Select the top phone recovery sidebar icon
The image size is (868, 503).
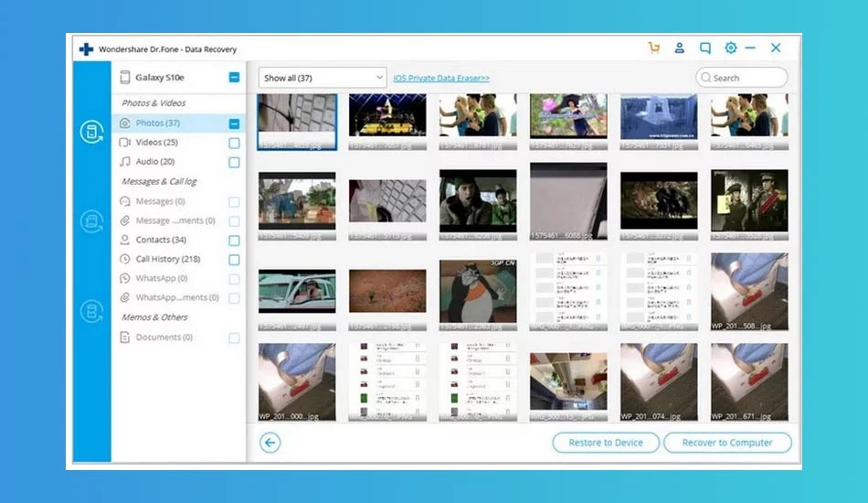click(x=91, y=132)
